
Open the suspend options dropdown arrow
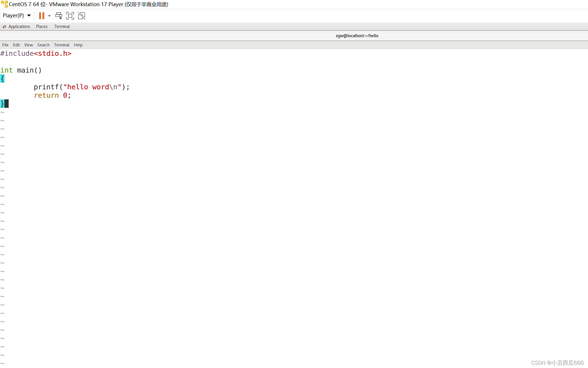point(49,16)
